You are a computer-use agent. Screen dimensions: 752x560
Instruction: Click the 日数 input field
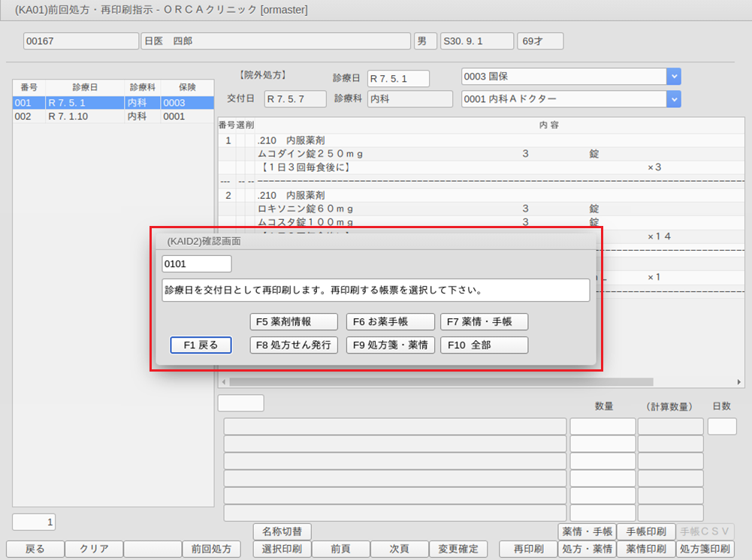pos(722,426)
